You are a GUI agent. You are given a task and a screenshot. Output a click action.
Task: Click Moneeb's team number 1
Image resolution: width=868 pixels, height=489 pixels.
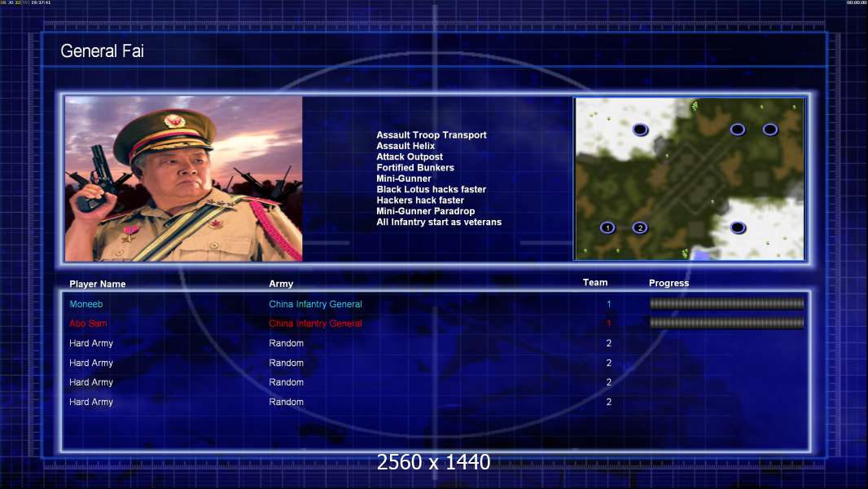click(608, 304)
